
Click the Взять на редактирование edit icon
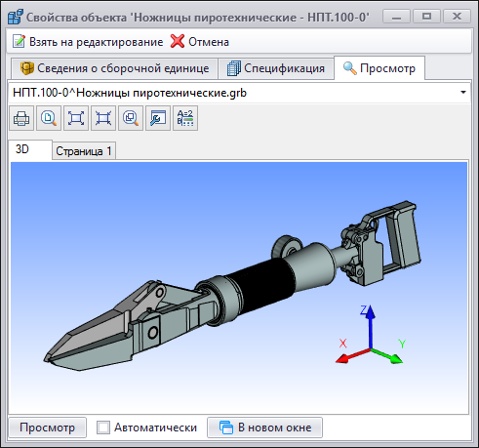click(19, 41)
